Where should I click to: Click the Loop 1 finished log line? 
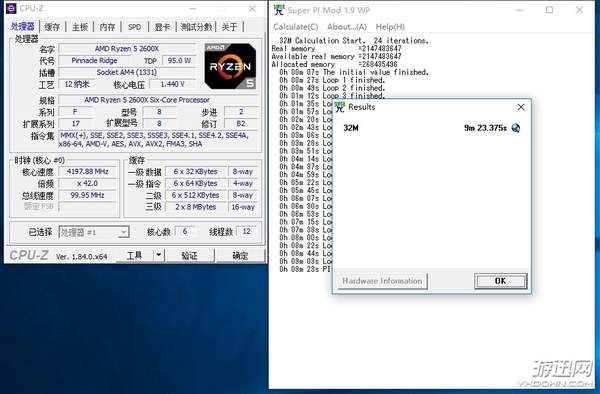point(332,80)
